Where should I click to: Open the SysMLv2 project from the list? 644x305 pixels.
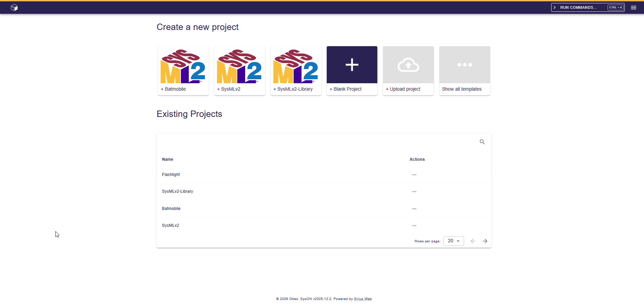[x=170, y=225]
